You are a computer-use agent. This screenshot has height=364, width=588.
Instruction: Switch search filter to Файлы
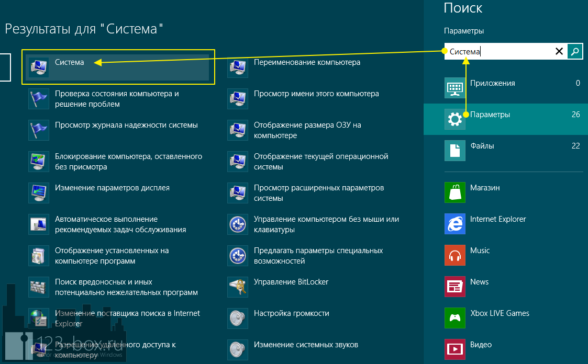pyautogui.click(x=506, y=151)
